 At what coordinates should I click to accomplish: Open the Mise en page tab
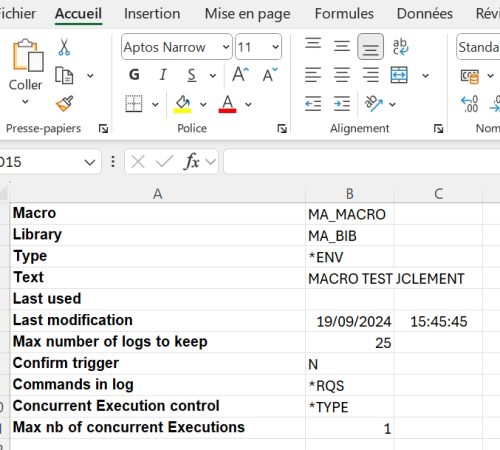(x=247, y=14)
